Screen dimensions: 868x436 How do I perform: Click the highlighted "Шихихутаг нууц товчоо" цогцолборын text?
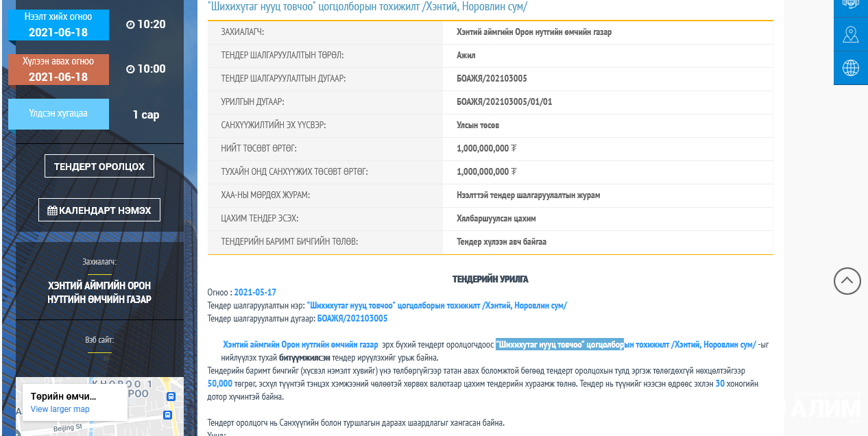pos(559,344)
